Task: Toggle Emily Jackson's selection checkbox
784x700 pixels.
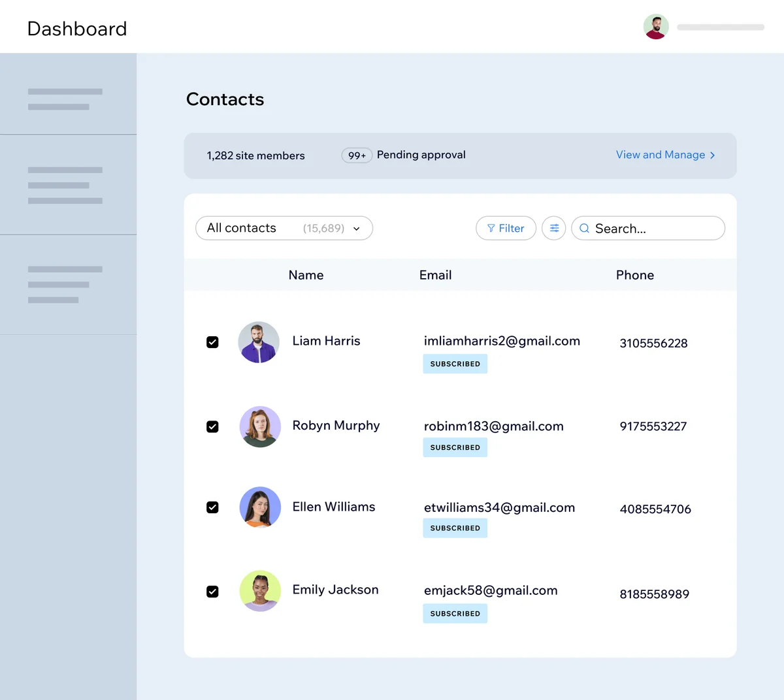Action: tap(212, 591)
